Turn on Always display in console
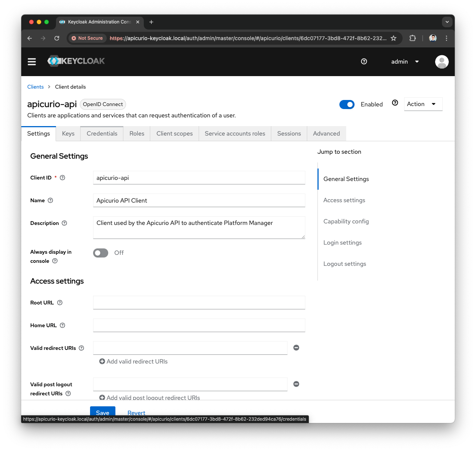The image size is (476, 451). click(100, 253)
